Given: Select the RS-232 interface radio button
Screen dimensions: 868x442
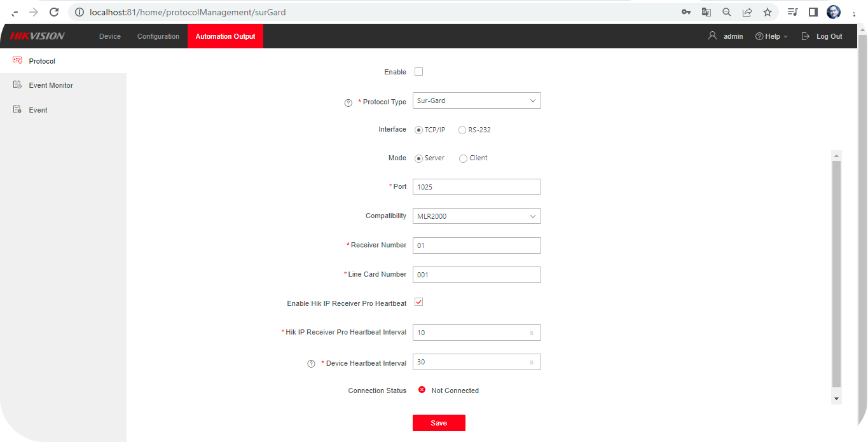Looking at the screenshot, I should coord(462,130).
